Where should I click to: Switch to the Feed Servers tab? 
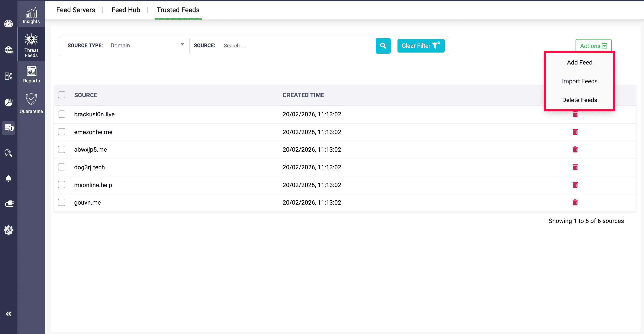[75, 10]
